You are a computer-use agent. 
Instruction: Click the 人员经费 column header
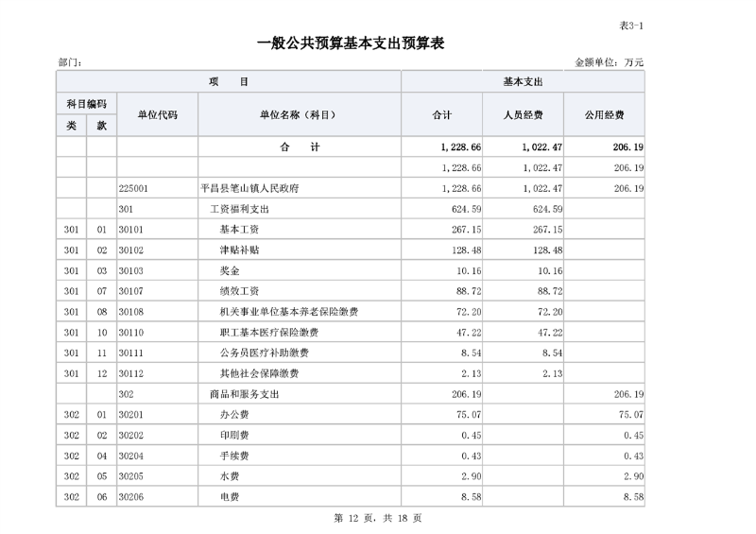point(523,115)
